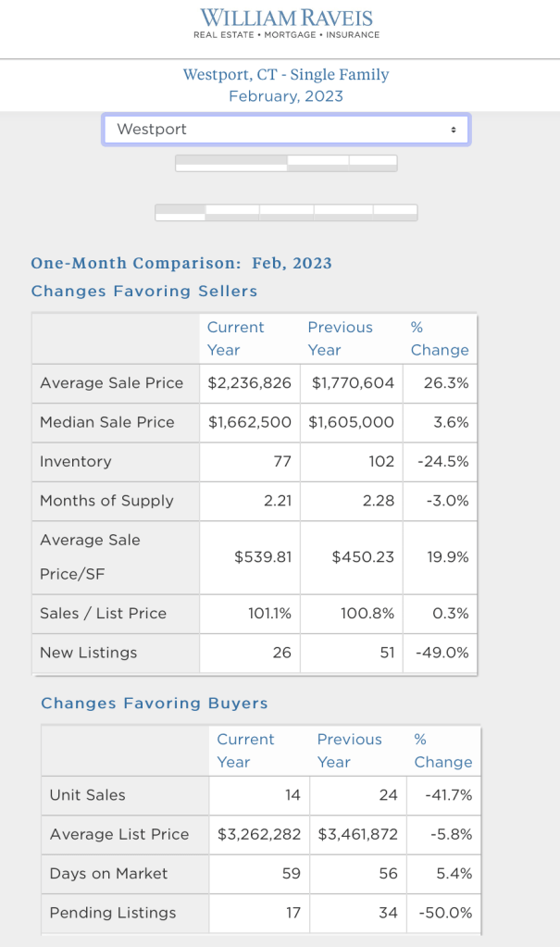The height and width of the screenshot is (947, 560).
Task: Click the Unit Sales row label
Action: tap(88, 794)
